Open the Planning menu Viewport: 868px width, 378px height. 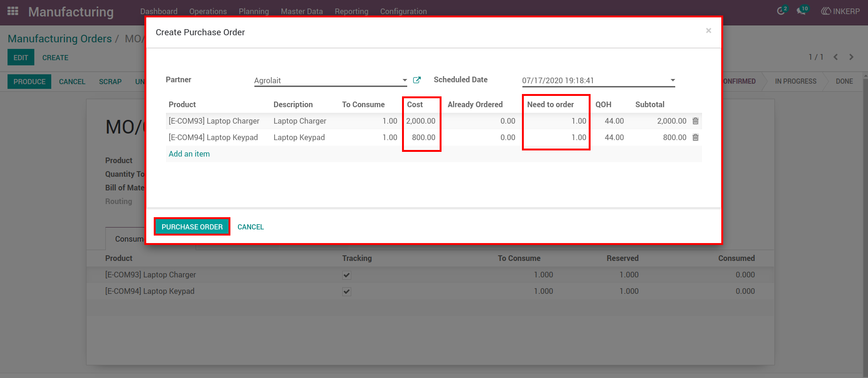click(254, 11)
